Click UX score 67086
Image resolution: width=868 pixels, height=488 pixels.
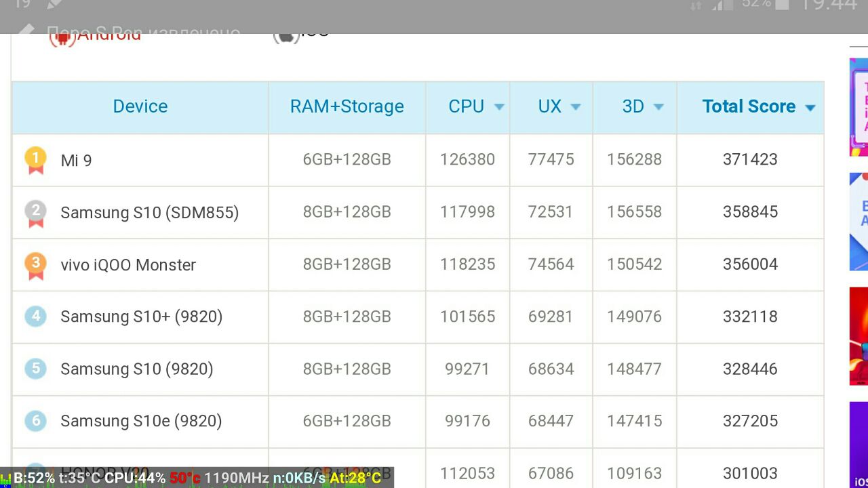tap(551, 473)
